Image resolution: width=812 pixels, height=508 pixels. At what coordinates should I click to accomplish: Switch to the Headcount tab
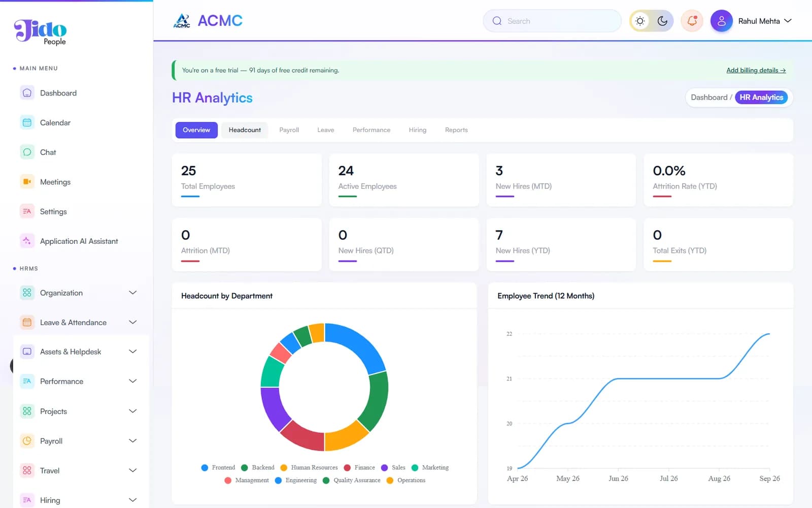(x=245, y=130)
